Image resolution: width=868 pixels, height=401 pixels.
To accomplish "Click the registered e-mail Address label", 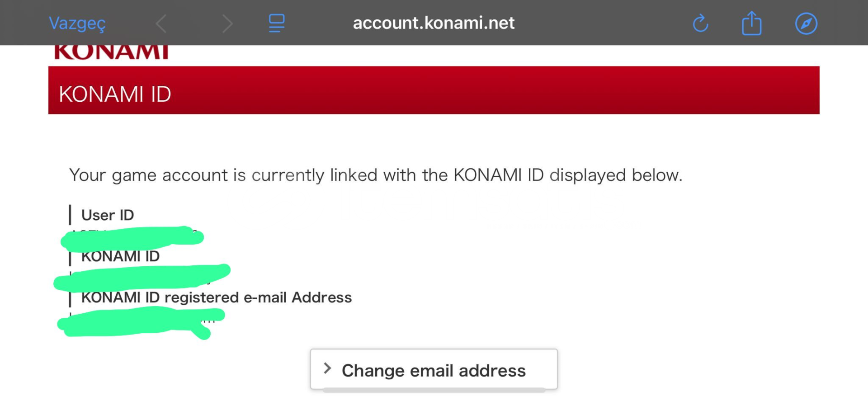I will (216, 297).
